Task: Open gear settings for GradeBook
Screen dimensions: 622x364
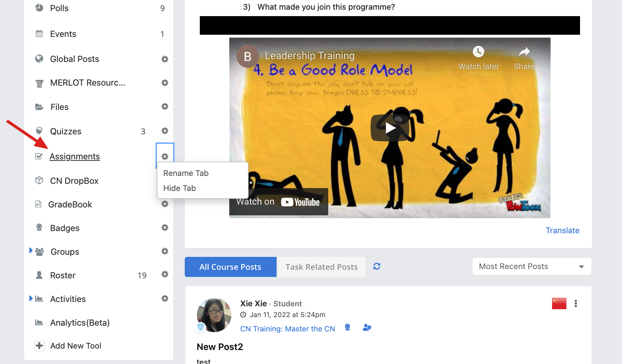Action: pyautogui.click(x=165, y=204)
